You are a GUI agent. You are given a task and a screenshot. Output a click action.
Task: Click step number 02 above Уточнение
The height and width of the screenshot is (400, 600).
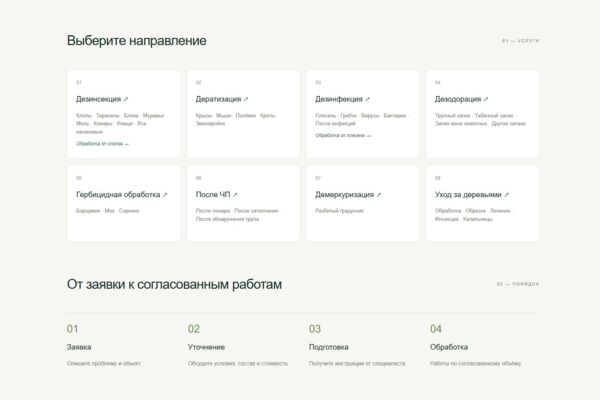[x=194, y=329]
